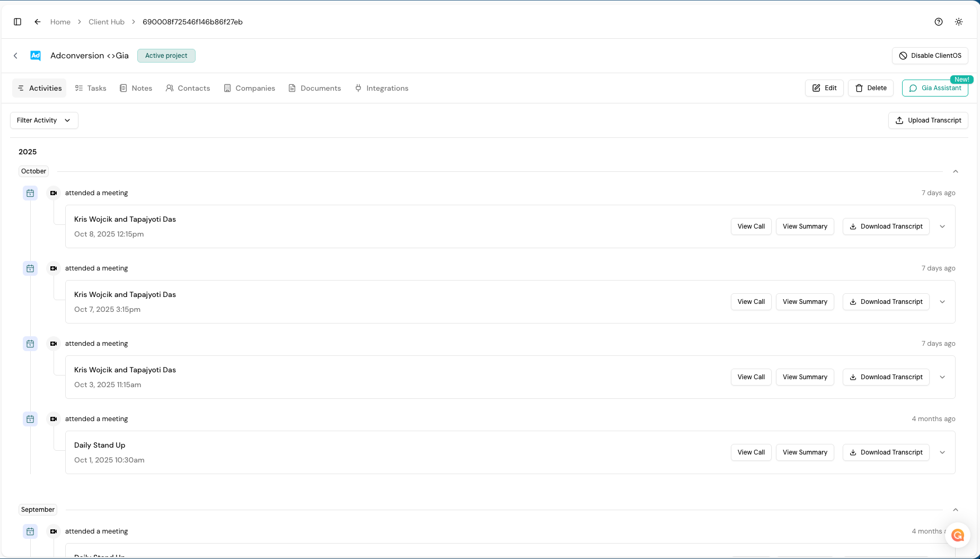Expand the Oct 7 meeting details chevron
Image resolution: width=980 pixels, height=559 pixels.
pyautogui.click(x=942, y=302)
